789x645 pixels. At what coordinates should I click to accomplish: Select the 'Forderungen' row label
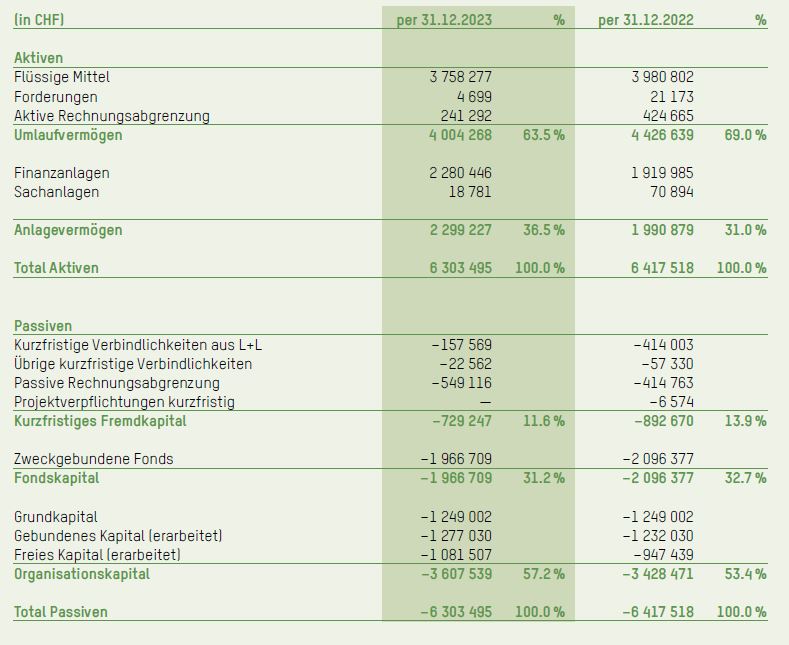[56, 97]
